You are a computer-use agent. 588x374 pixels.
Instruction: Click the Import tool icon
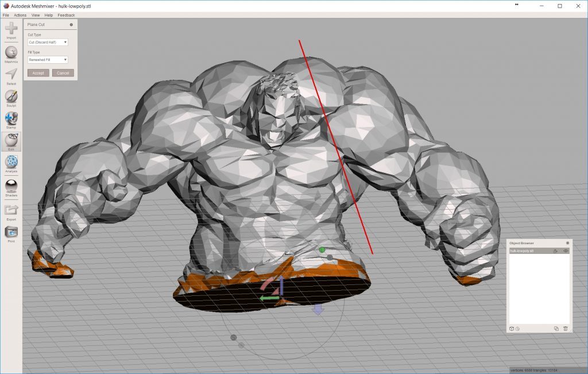11,29
